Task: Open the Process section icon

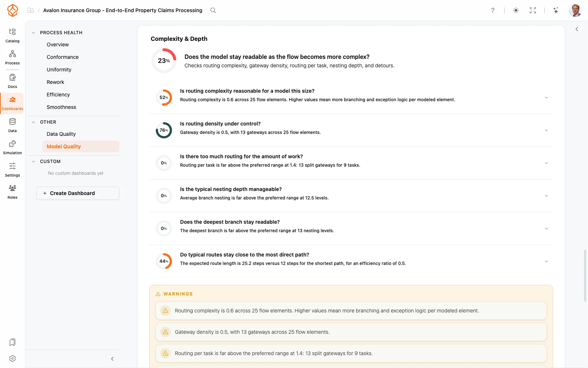Action: point(12,54)
